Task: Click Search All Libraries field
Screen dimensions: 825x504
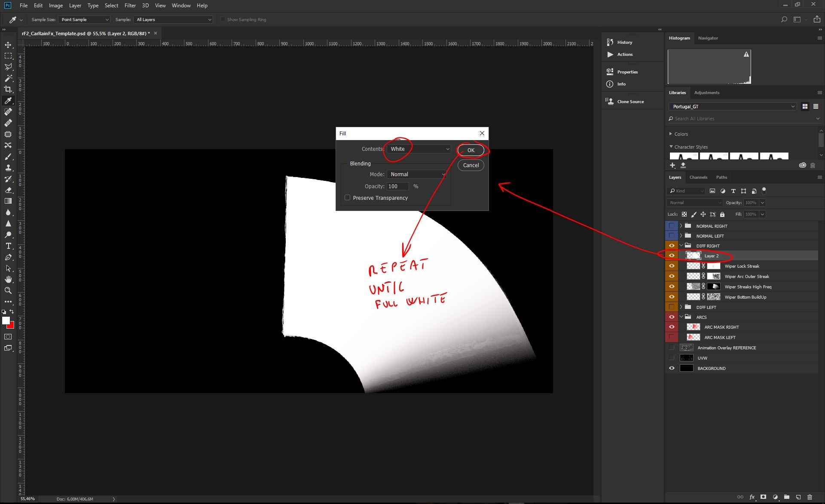Action: coord(743,119)
